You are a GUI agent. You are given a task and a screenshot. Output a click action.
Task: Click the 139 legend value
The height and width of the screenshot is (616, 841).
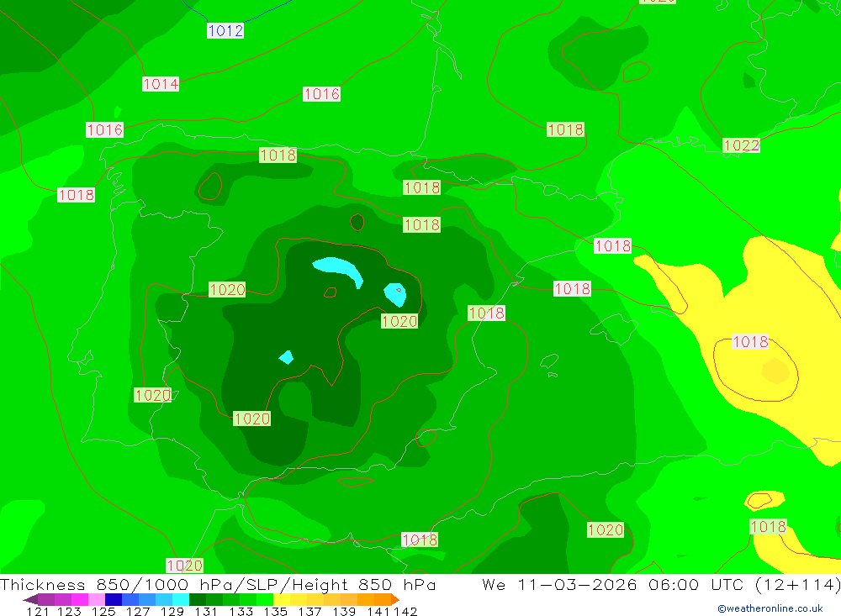[344, 611]
